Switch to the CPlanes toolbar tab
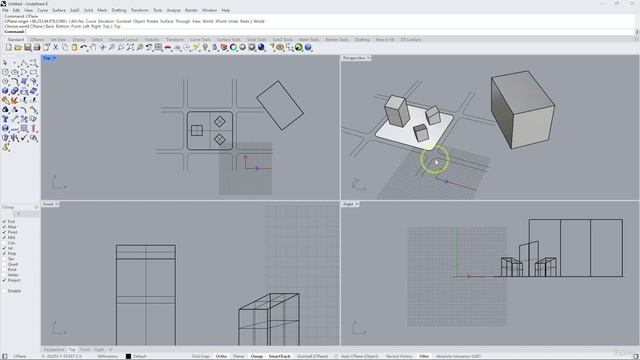The height and width of the screenshot is (360, 640). tap(37, 40)
